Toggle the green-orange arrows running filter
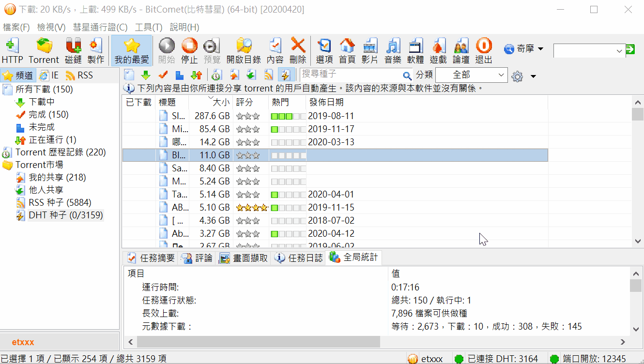 [x=196, y=75]
